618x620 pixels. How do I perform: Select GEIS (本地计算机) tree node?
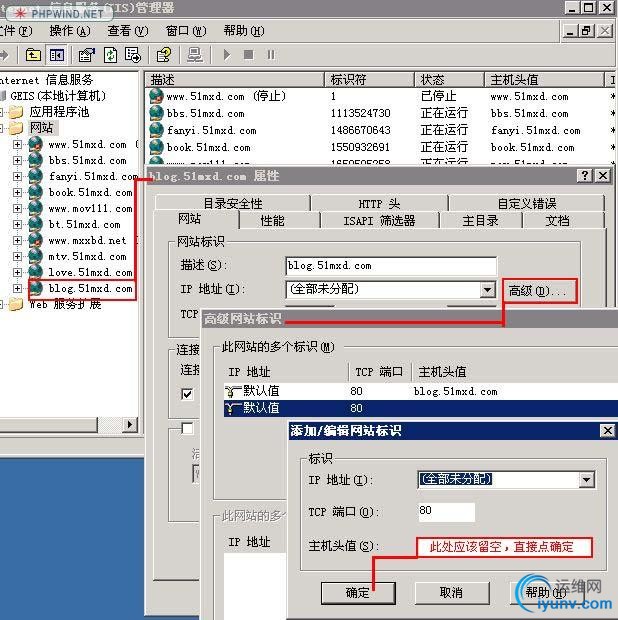point(58,96)
